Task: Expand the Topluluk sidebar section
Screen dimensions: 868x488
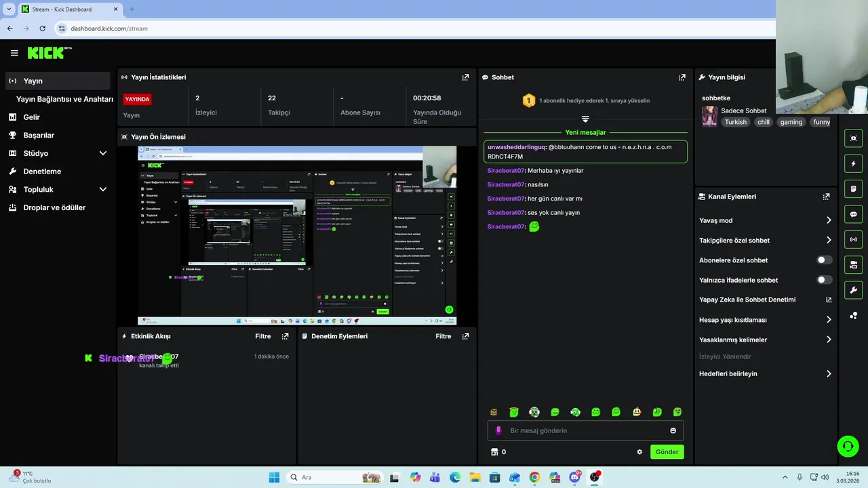Action: pyautogui.click(x=103, y=190)
